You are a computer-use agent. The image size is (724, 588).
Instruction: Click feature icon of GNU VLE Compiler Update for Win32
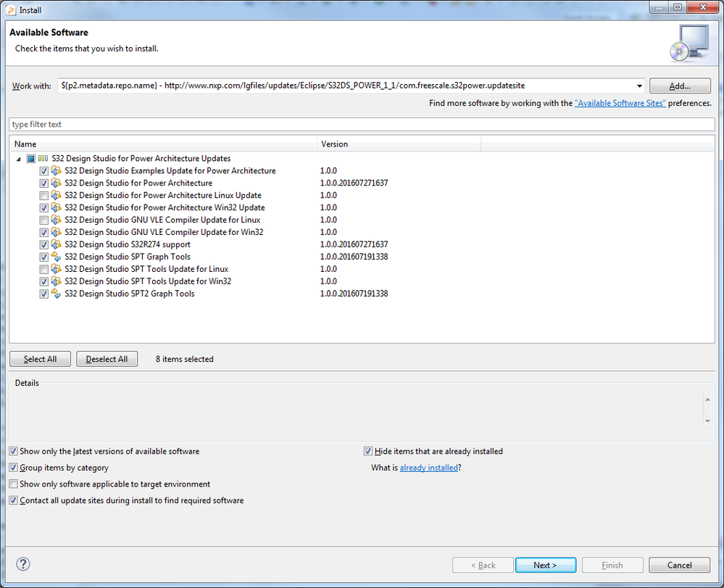pos(56,232)
